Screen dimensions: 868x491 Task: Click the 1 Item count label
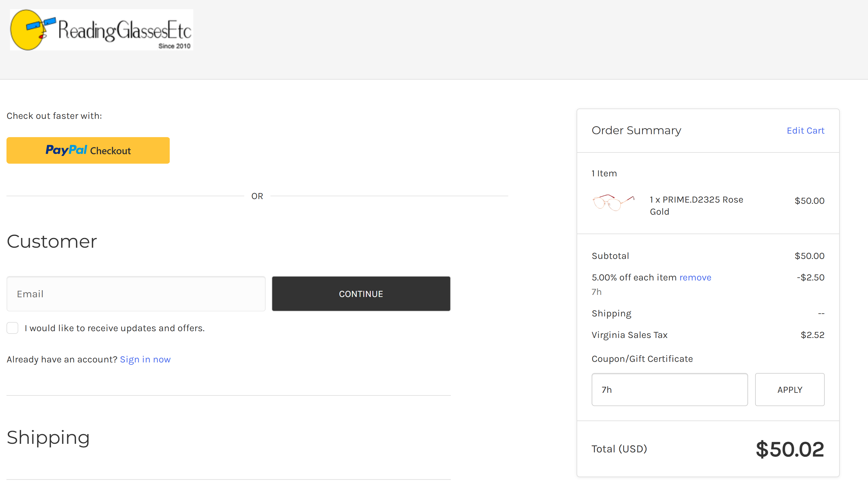point(604,173)
